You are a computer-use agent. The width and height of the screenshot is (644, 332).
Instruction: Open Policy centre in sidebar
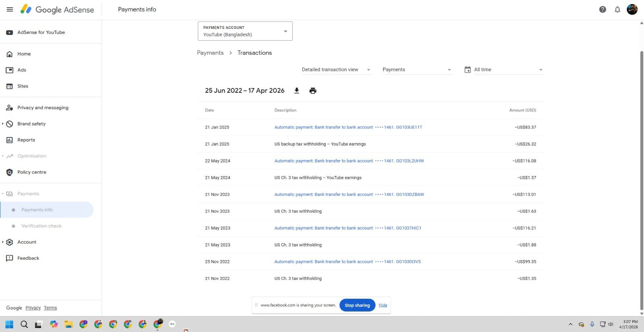[x=32, y=172]
